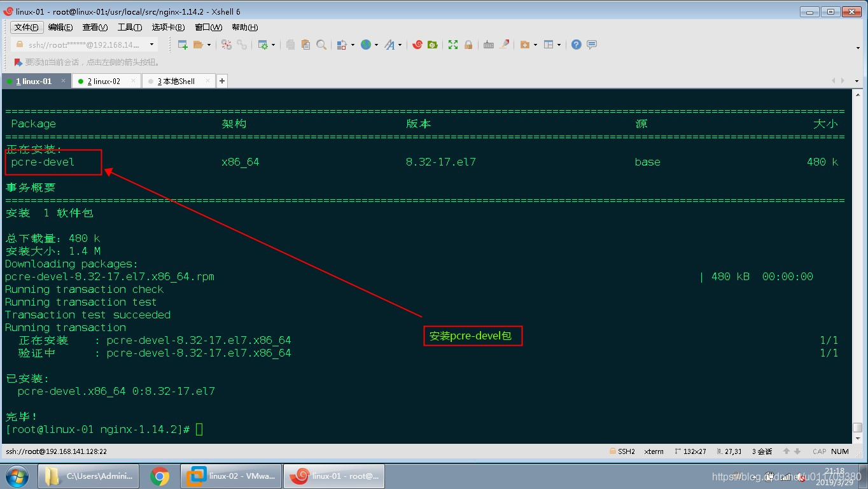Screen dimensions: 868x489
Task: Expand the new folder dropdown arrow
Action: [x=535, y=45]
